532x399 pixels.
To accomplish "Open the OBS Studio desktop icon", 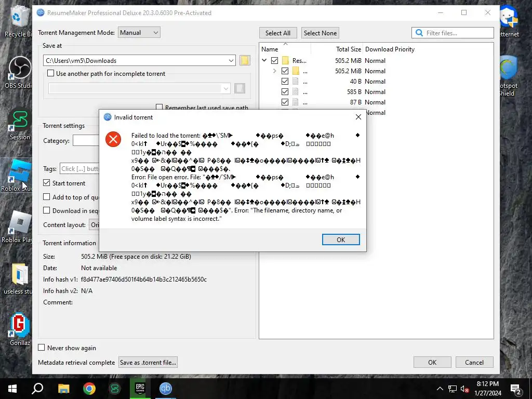I will coord(19,72).
